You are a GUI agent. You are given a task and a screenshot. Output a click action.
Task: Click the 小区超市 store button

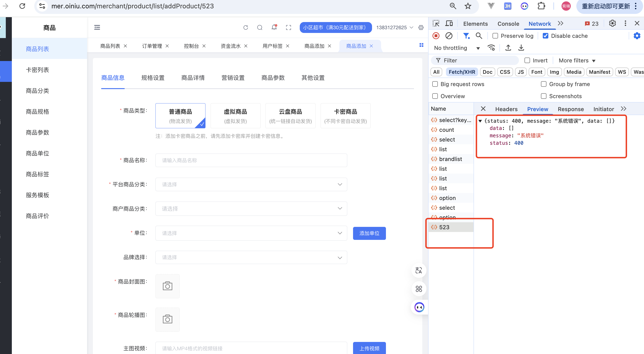point(335,28)
